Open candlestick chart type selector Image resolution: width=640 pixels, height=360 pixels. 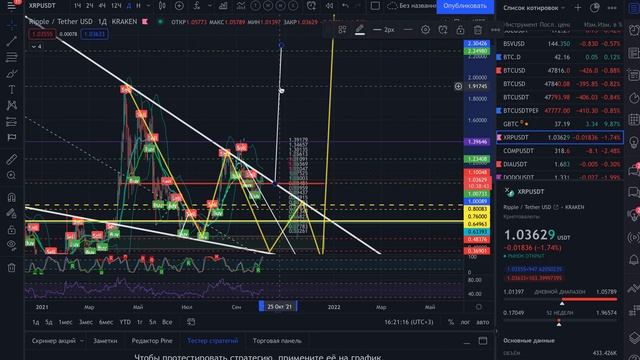pos(162,6)
